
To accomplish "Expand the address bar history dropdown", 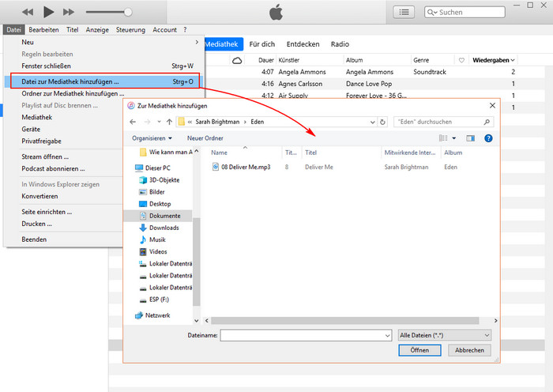I will 372,122.
